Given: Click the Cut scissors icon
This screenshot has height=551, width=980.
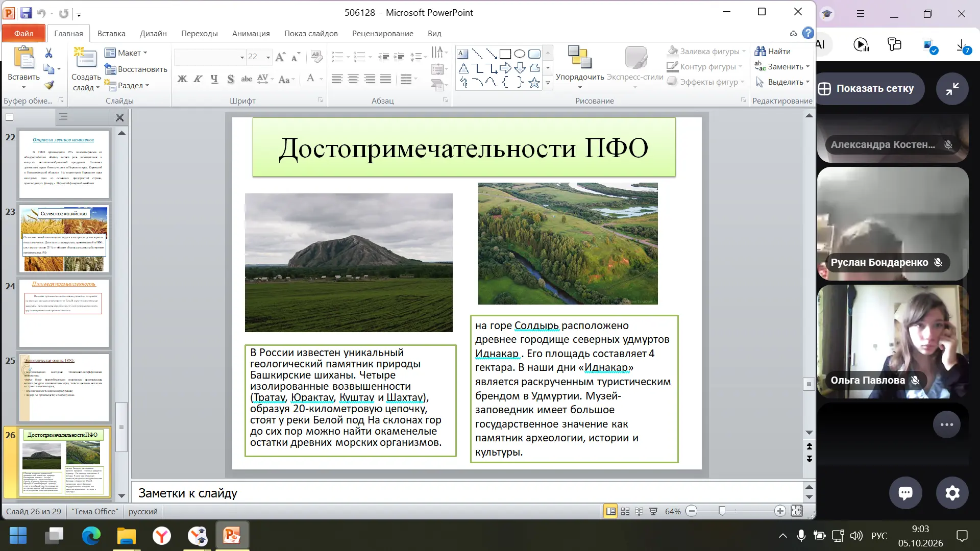Looking at the screenshot, I should click(x=48, y=53).
